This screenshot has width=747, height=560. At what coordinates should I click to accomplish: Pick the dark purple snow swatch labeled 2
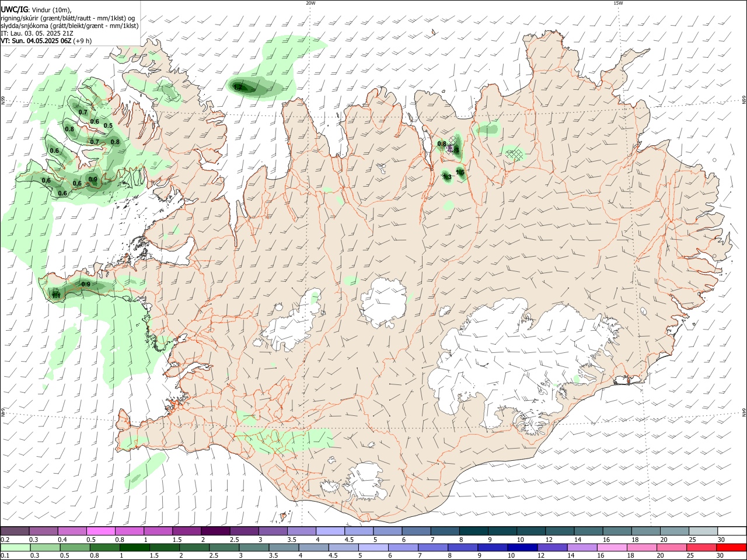[x=215, y=531]
